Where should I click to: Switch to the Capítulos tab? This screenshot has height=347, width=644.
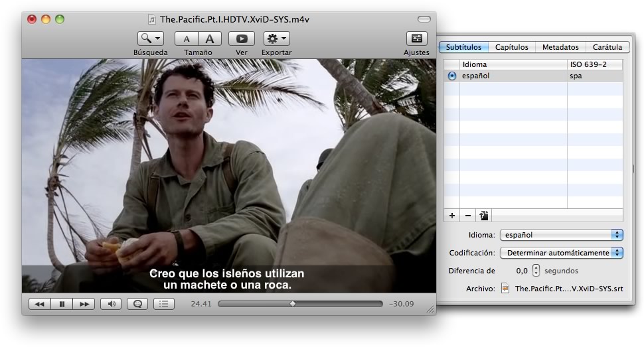click(x=512, y=47)
